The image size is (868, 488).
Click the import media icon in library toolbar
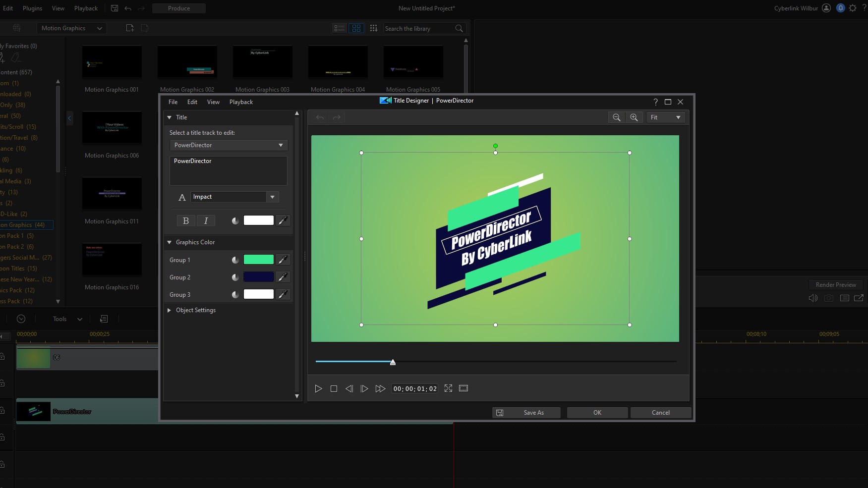130,28
